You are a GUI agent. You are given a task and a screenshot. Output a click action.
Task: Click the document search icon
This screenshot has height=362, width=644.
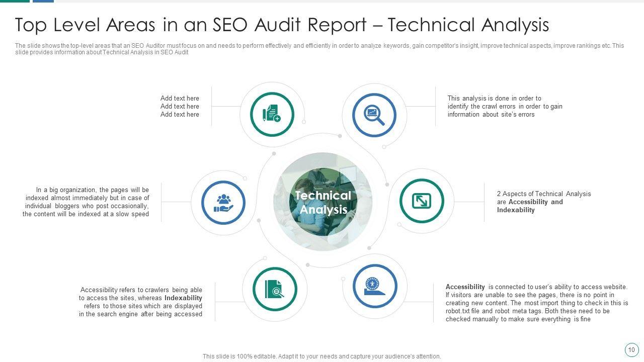275,289
